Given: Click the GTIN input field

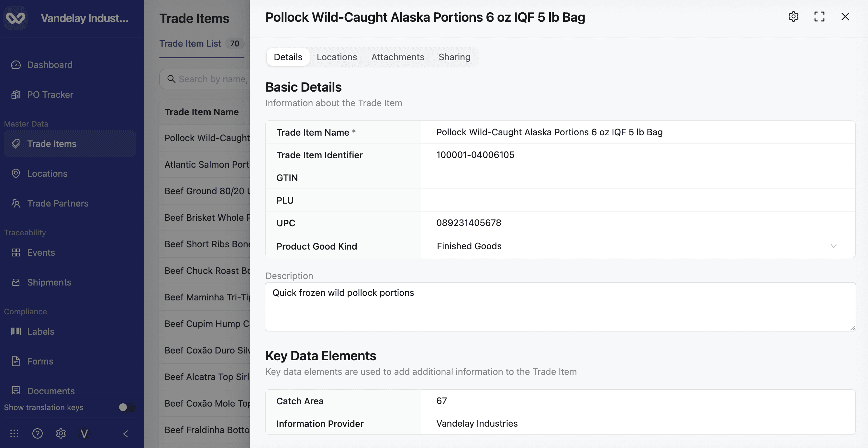Looking at the screenshot, I should pos(637,178).
